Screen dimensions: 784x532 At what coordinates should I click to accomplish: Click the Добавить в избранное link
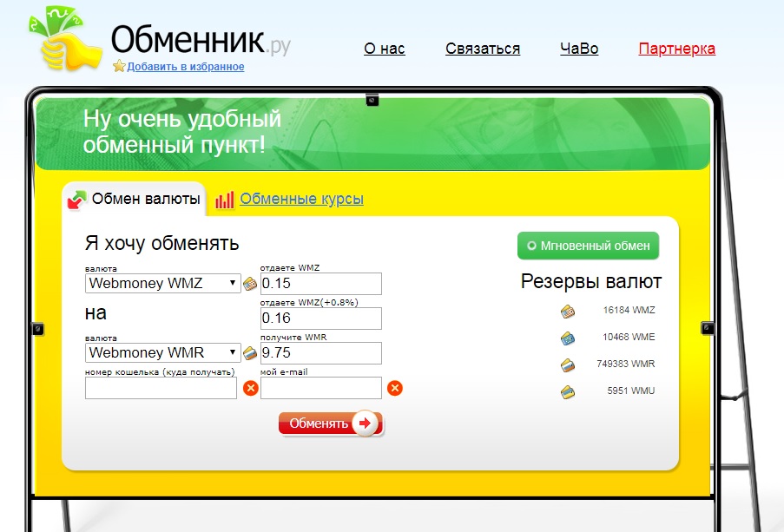coord(186,67)
